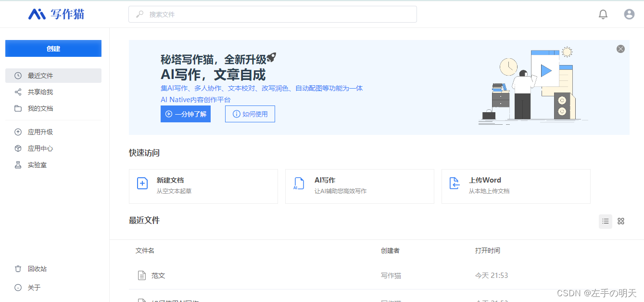Click the 打开时间 column header
The width and height of the screenshot is (644, 302).
tap(488, 250)
